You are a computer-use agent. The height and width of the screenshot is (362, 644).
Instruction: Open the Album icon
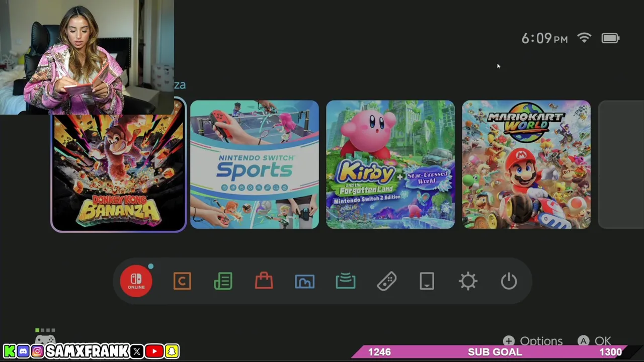click(x=304, y=282)
